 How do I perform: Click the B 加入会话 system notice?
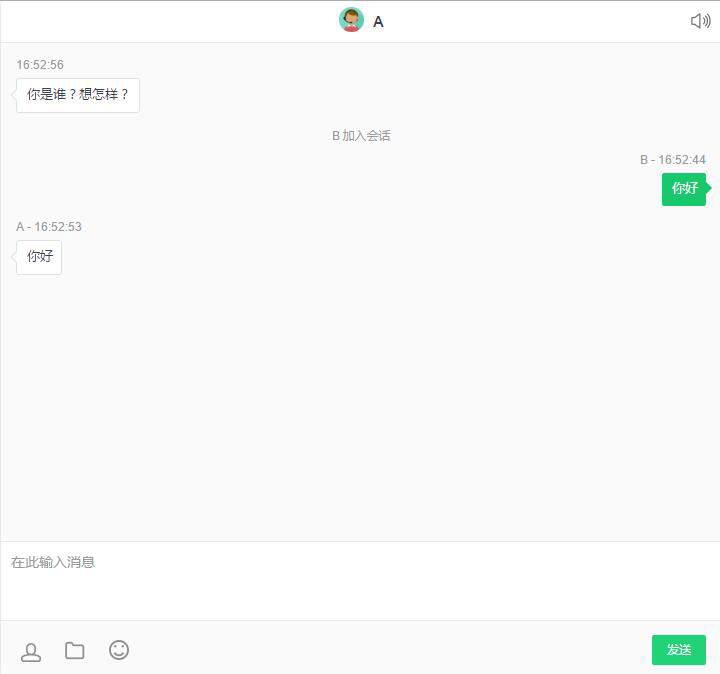(361, 135)
